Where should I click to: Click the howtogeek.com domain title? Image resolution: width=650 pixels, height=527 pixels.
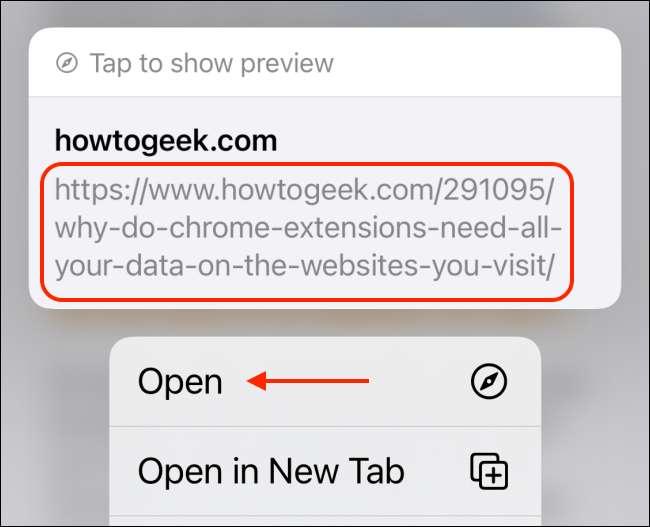166,141
